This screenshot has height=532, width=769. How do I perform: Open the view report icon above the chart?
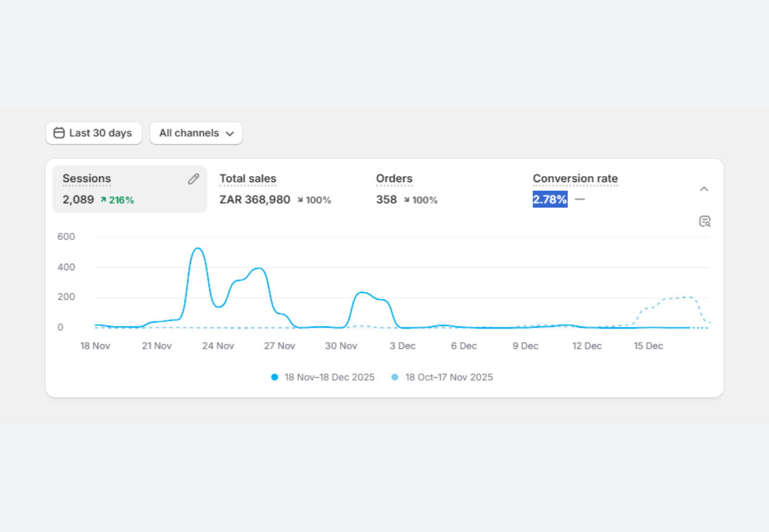click(705, 222)
